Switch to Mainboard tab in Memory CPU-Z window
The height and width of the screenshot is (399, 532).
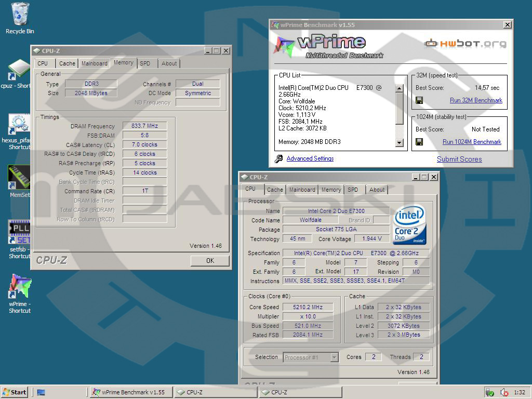click(x=95, y=63)
